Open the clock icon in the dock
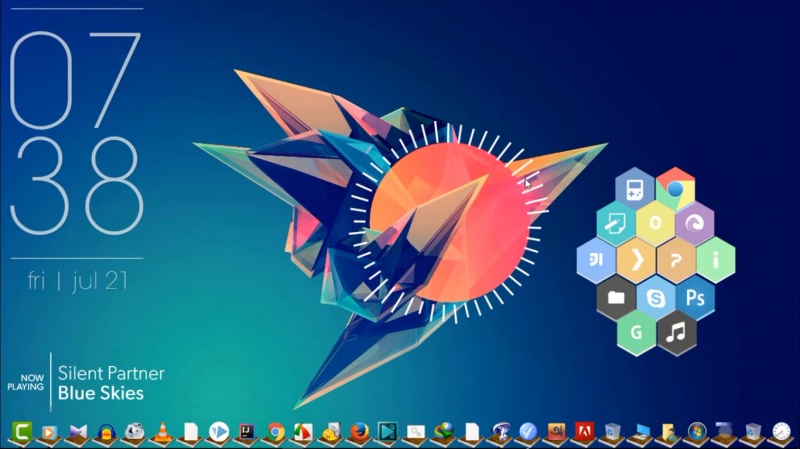This screenshot has width=800, height=449. tap(781, 432)
